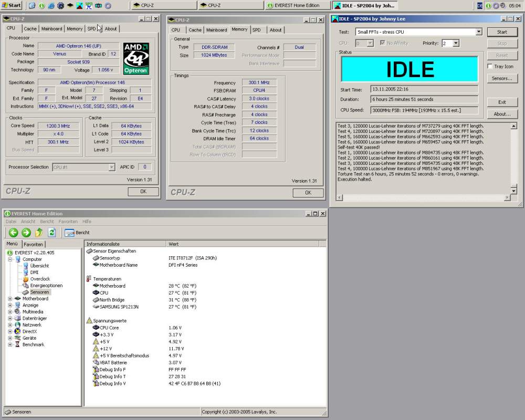Screen dimensions: 525x420
Task: Click the Informationsliste column header
Action: [x=125, y=244]
